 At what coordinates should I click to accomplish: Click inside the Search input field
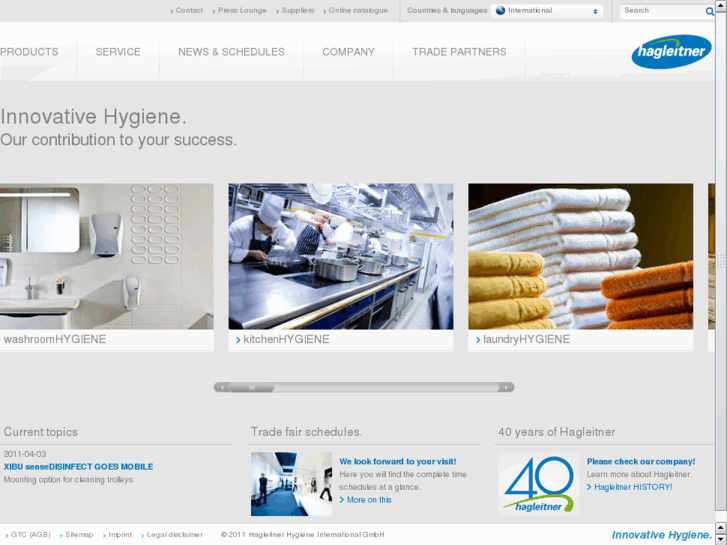[x=660, y=11]
